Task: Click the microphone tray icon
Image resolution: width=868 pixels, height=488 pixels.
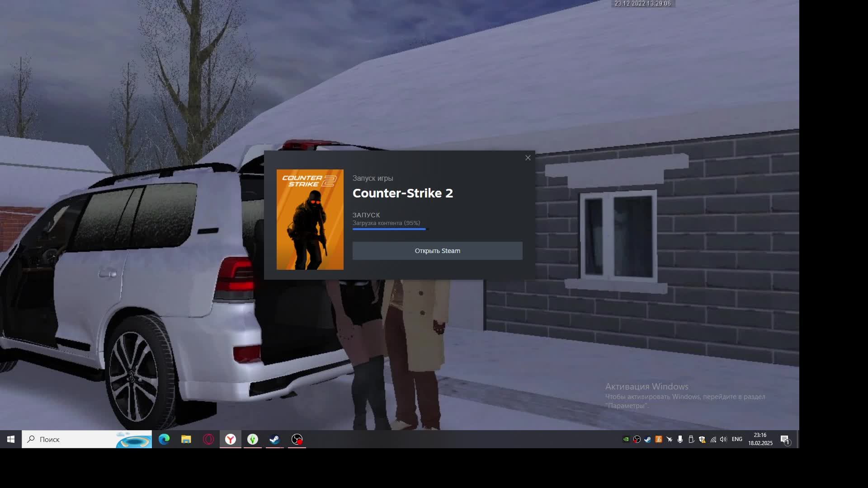Action: [680, 439]
